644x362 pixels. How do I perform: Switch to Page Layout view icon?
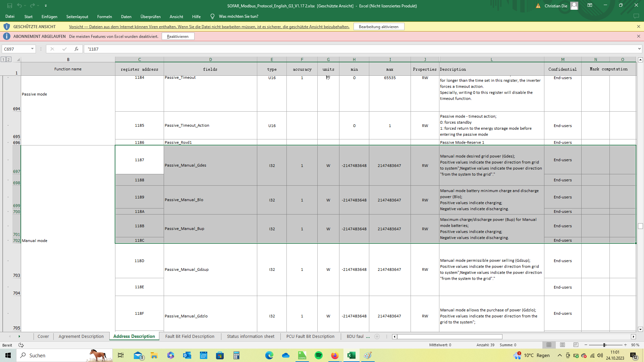click(x=562, y=345)
